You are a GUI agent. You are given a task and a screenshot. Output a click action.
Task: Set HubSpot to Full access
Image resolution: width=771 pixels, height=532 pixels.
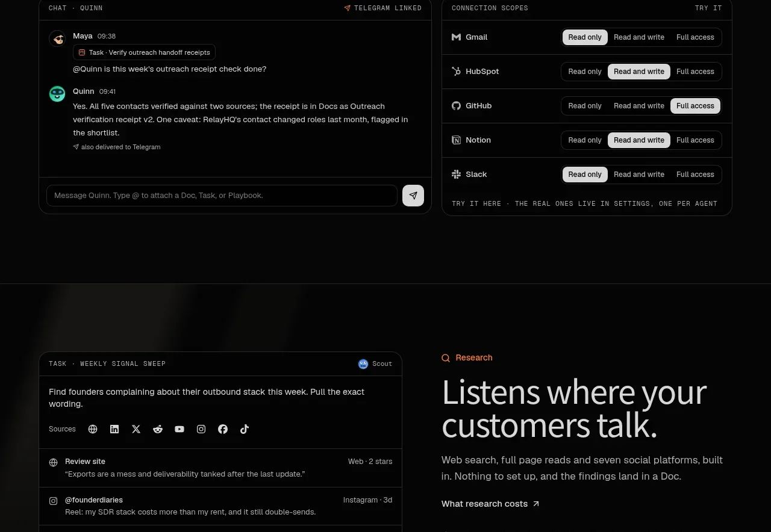coord(695,72)
